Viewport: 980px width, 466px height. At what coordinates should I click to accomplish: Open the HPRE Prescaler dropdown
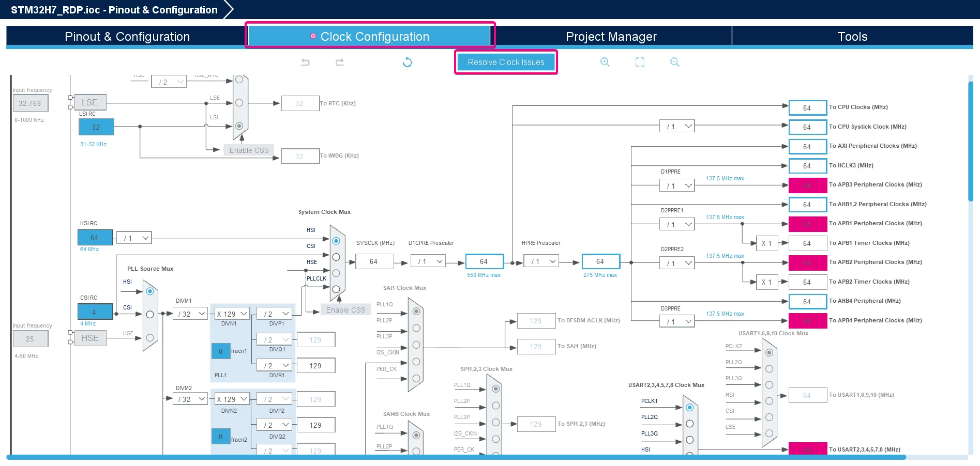click(x=541, y=261)
